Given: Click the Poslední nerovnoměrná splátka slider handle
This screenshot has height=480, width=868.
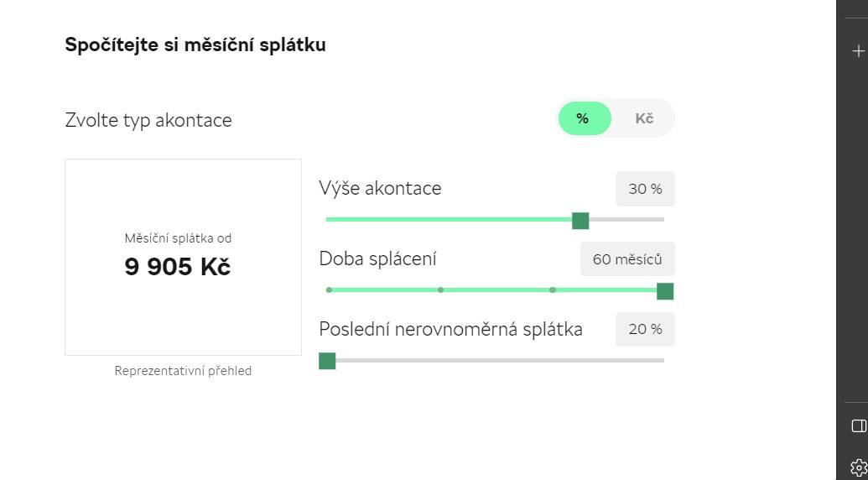Looking at the screenshot, I should click(327, 361).
